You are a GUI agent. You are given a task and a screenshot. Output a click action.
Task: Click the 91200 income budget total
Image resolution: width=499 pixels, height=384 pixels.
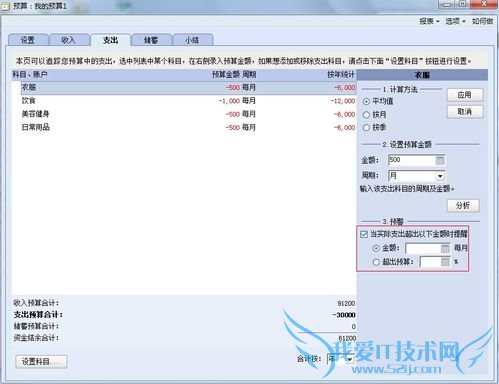click(x=346, y=304)
